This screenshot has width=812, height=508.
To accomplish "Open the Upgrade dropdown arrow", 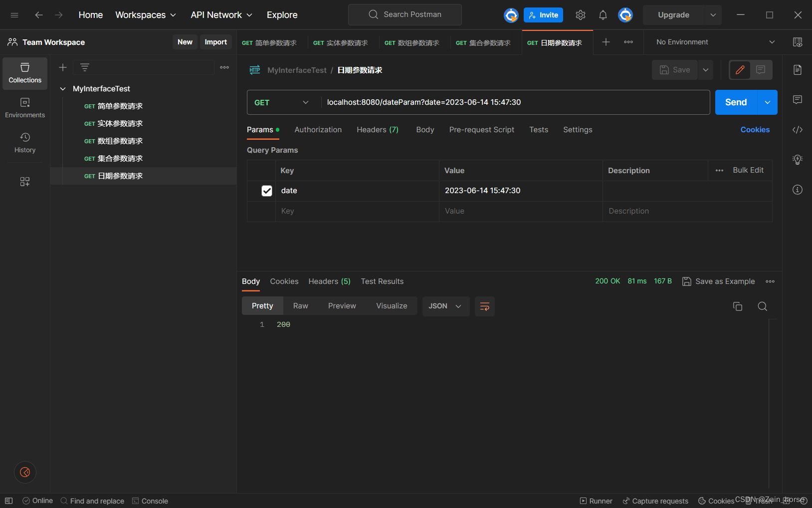I will [x=713, y=15].
